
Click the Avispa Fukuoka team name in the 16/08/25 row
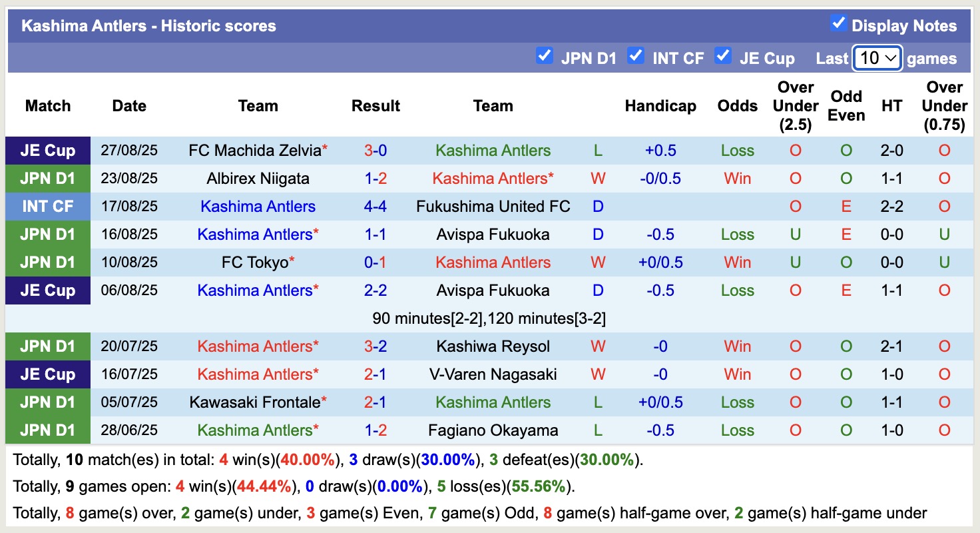point(493,235)
